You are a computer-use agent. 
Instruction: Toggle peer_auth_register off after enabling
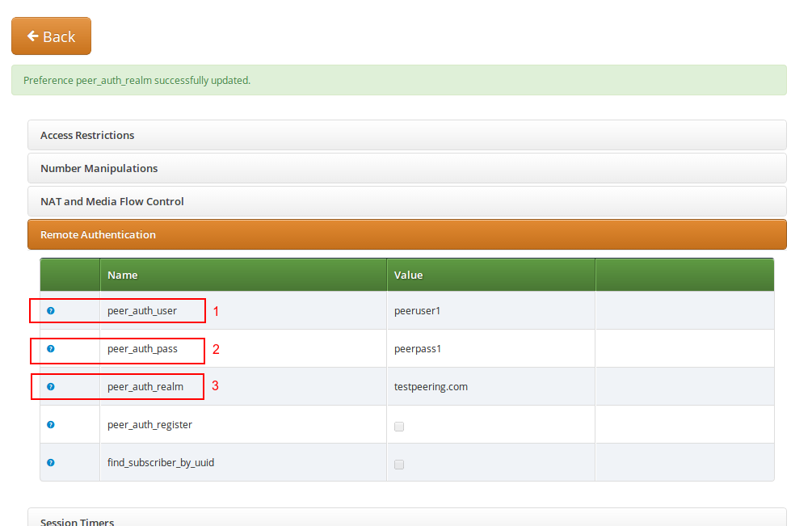tap(399, 426)
